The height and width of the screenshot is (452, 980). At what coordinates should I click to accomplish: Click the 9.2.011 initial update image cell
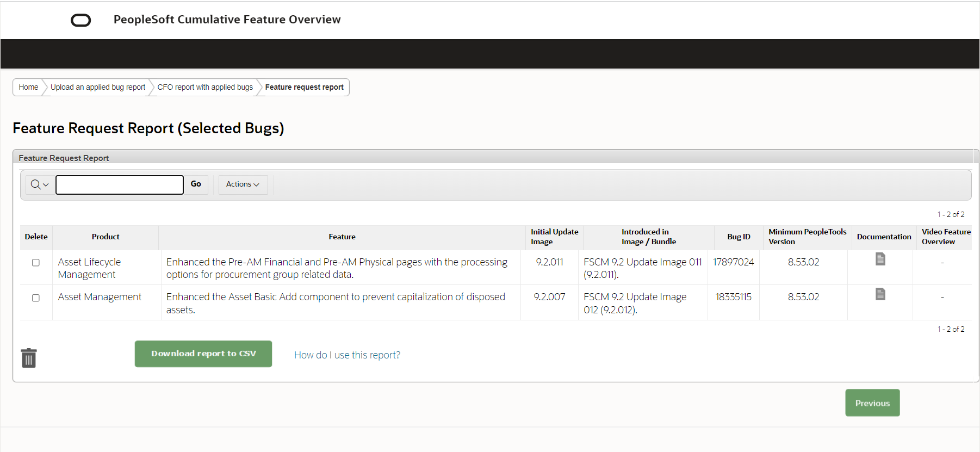[549, 262]
